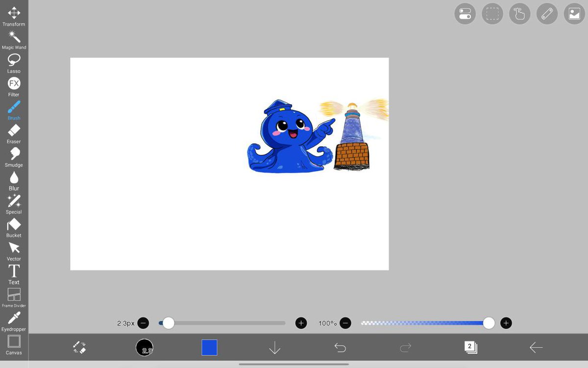This screenshot has width=588, height=368.
Task: Select the Transform tool
Action: (x=14, y=16)
